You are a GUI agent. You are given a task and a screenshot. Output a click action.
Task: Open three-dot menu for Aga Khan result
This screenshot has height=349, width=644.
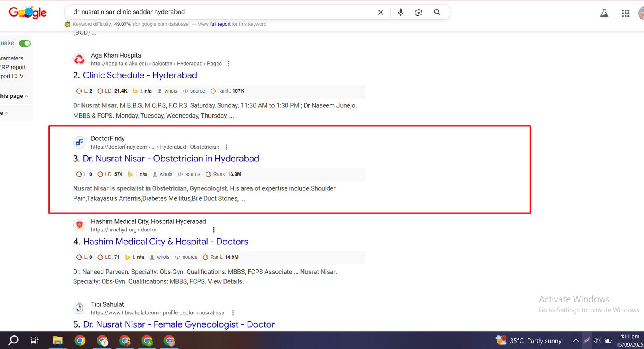(x=229, y=64)
